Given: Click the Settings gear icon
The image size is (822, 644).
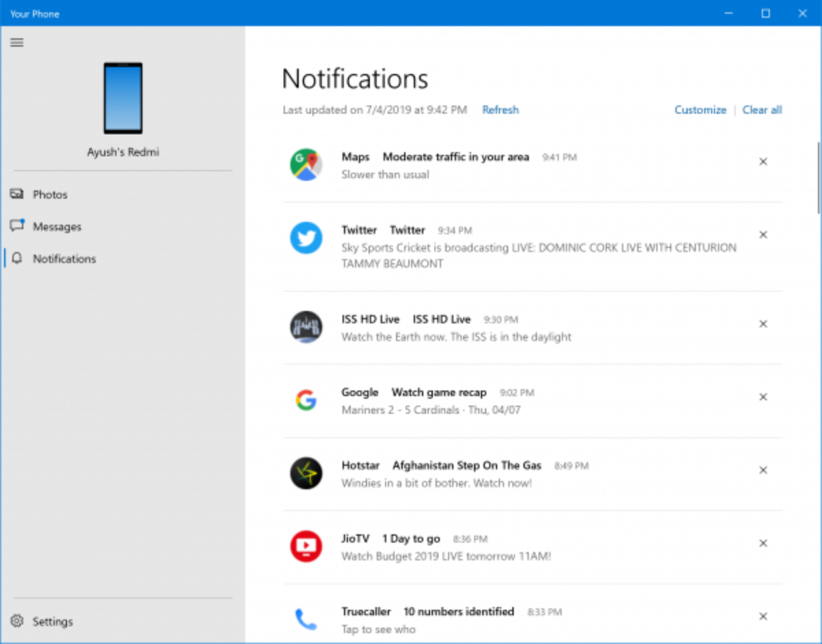Looking at the screenshot, I should click(17, 621).
